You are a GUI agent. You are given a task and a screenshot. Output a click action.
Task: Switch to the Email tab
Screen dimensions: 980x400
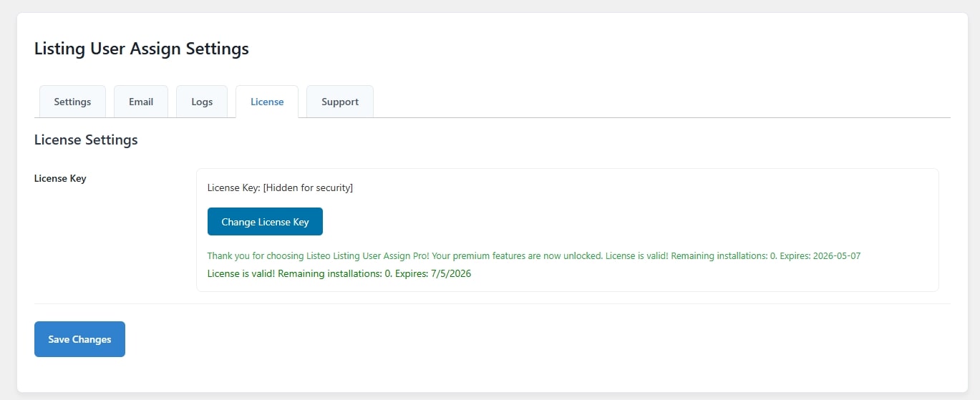point(141,102)
